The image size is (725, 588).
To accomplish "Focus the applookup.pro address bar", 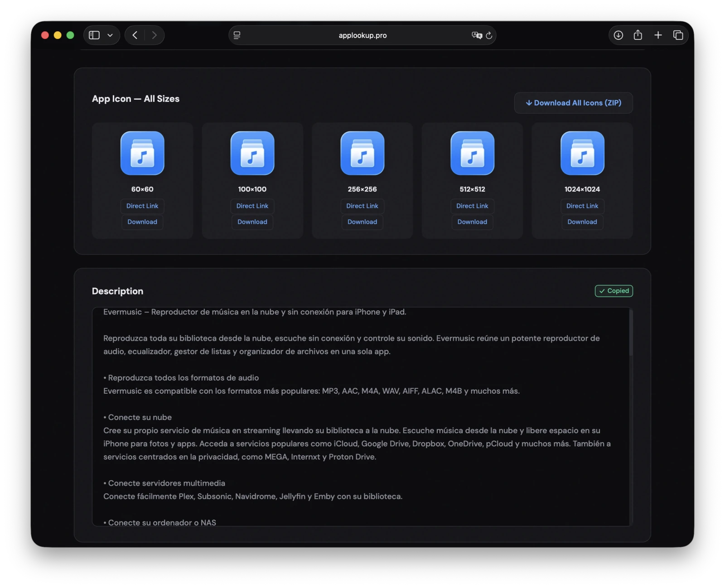I will 362,35.
